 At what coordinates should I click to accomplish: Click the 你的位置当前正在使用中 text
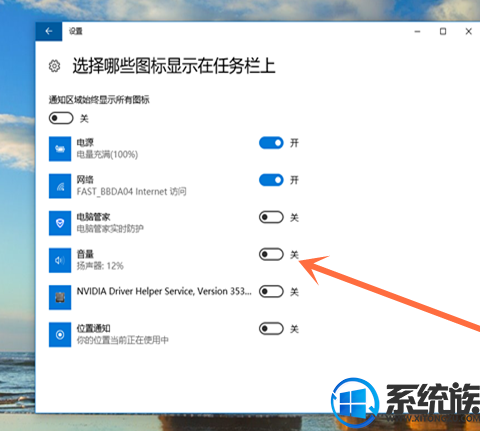pyautogui.click(x=123, y=340)
